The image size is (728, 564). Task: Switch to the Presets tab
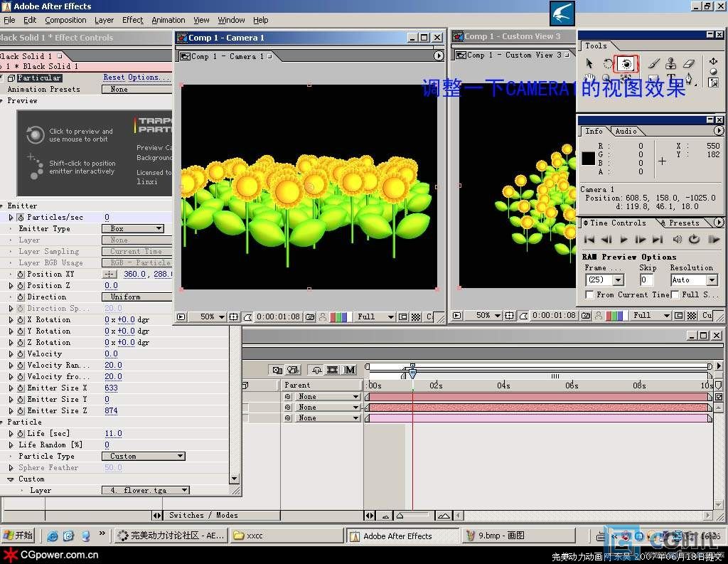coord(683,223)
